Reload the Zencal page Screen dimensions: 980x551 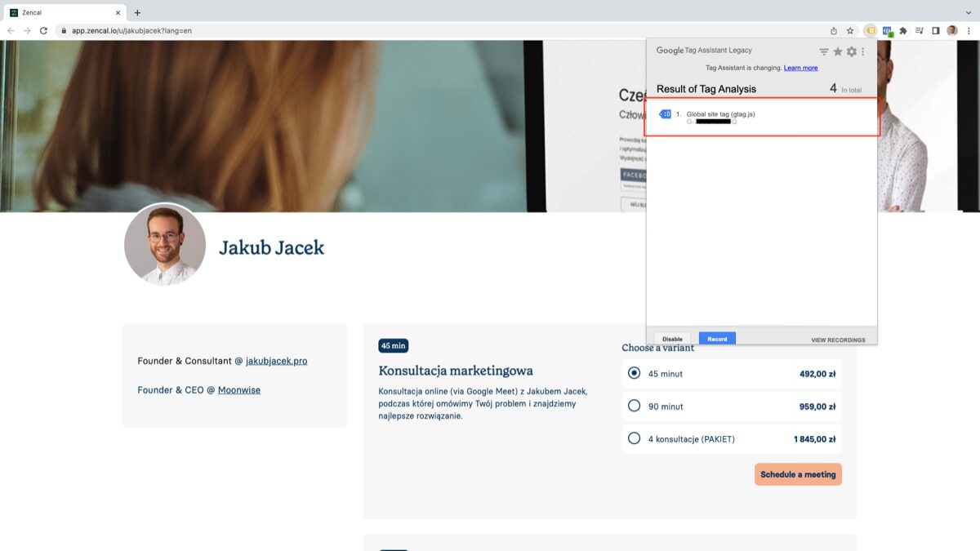[43, 31]
